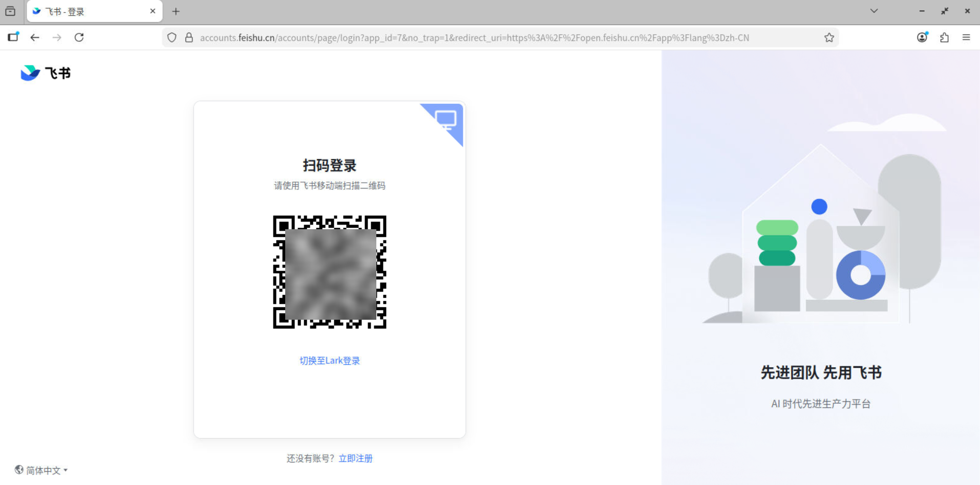Open the extensions puzzle icon

click(x=944, y=37)
